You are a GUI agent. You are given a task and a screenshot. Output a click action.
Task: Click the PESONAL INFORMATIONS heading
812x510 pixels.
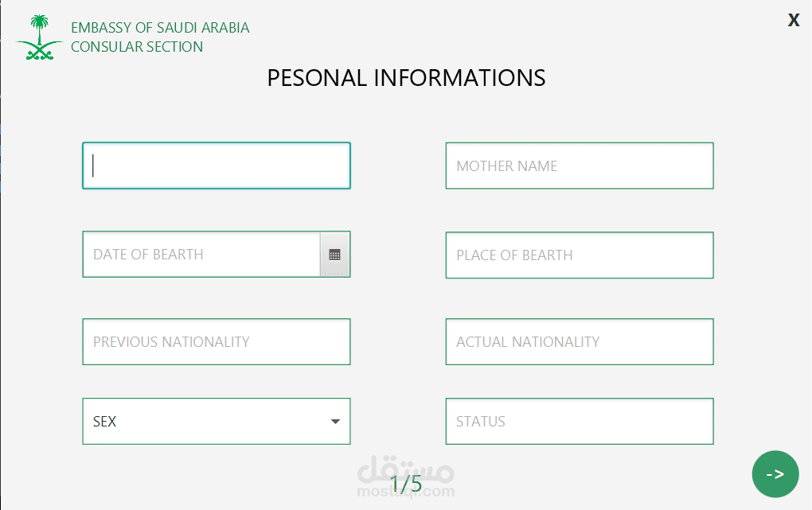point(406,78)
